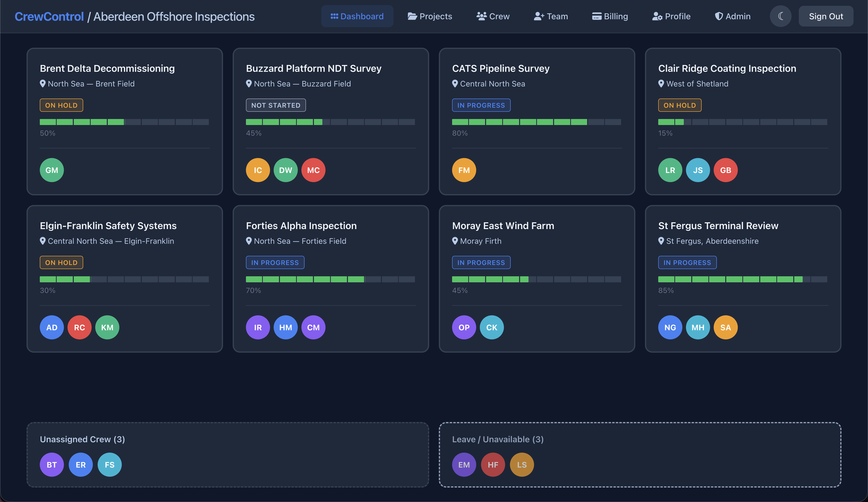This screenshot has height=502, width=868.
Task: Open Elgin-Franklin Safety Systems title
Action: click(108, 225)
